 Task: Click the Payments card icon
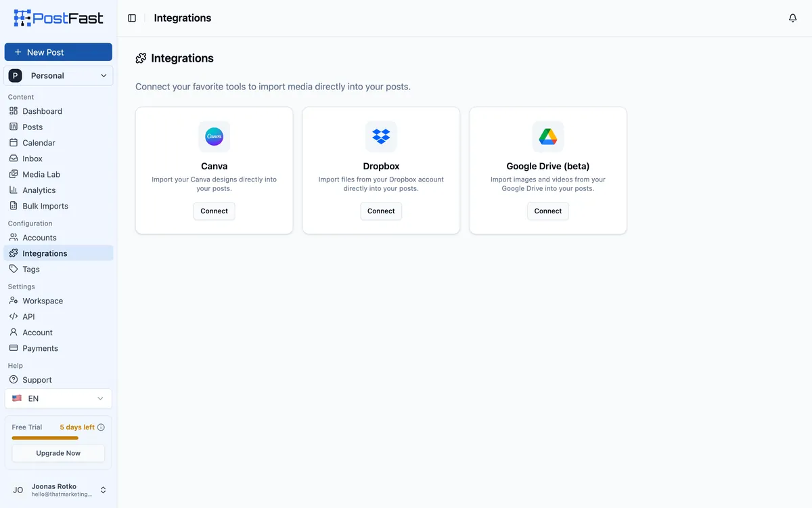(14, 347)
